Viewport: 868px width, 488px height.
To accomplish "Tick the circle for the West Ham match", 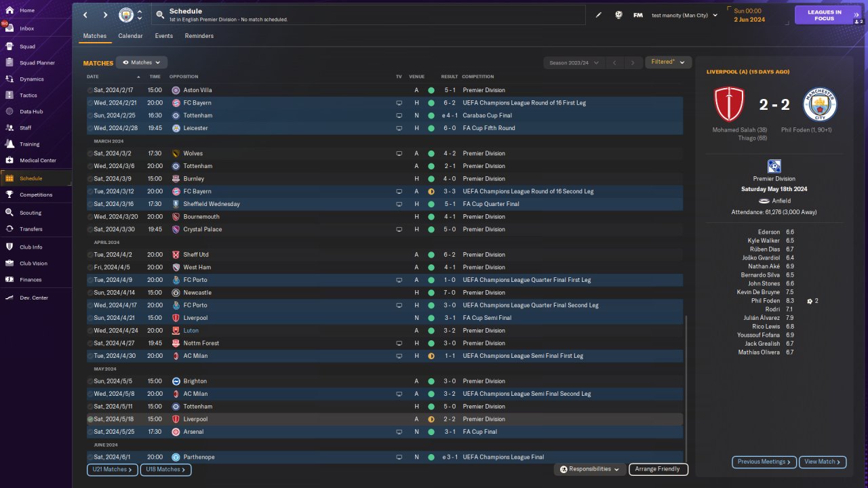I will click(90, 268).
